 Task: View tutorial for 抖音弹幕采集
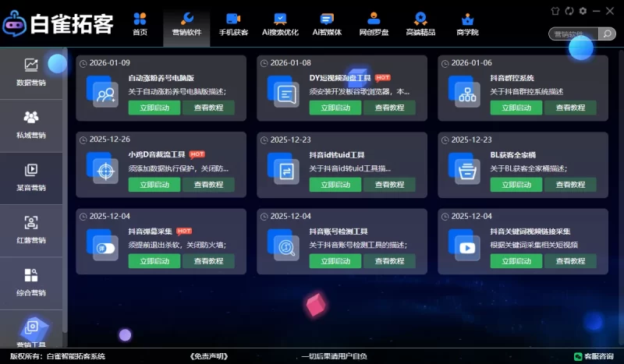[x=208, y=261]
